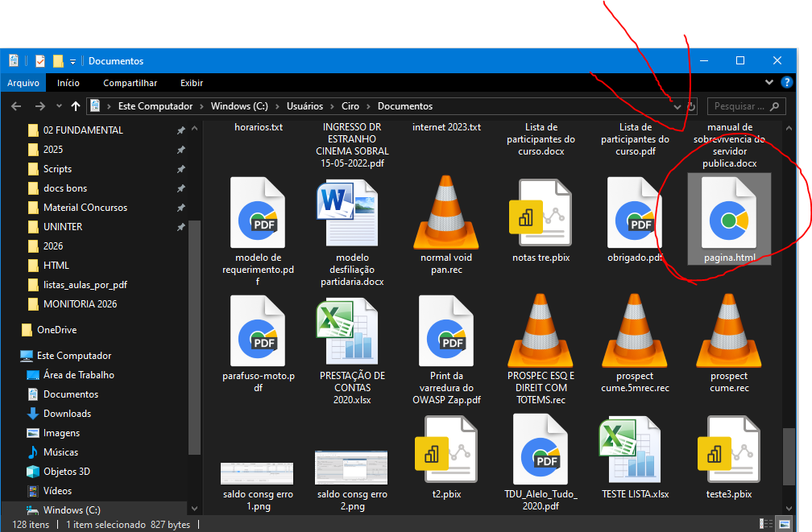This screenshot has width=812, height=532.
Task: Switch to details list view in status bar
Action: click(764, 524)
